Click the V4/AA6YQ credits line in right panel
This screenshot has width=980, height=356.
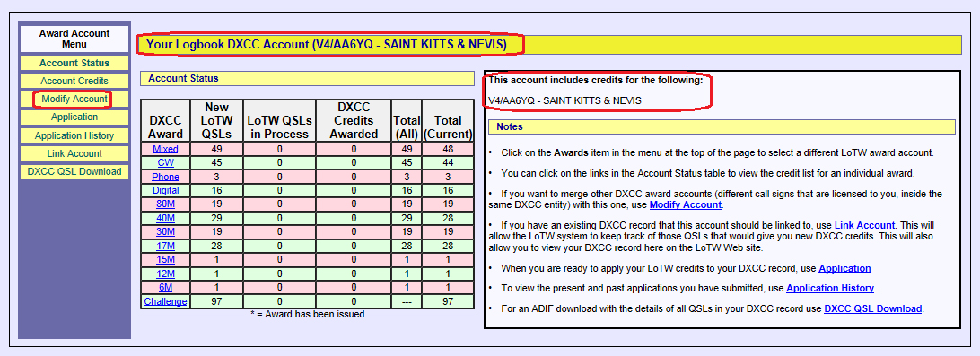click(565, 100)
